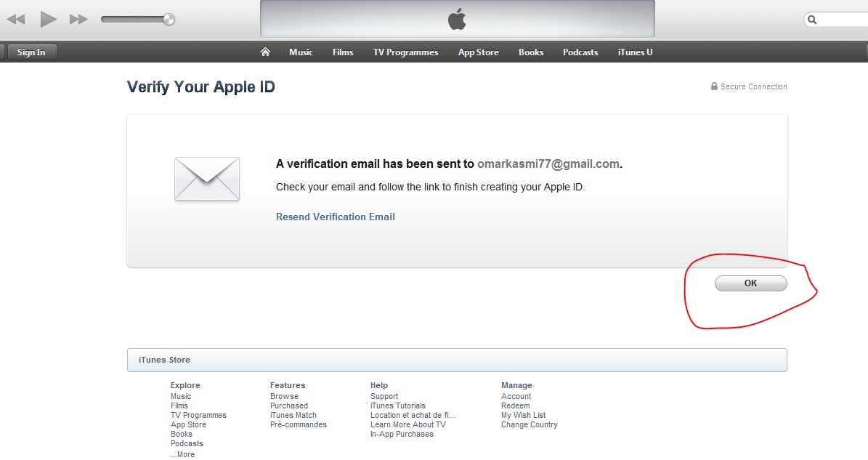
Task: Open Books under Explore
Action: 182,434
